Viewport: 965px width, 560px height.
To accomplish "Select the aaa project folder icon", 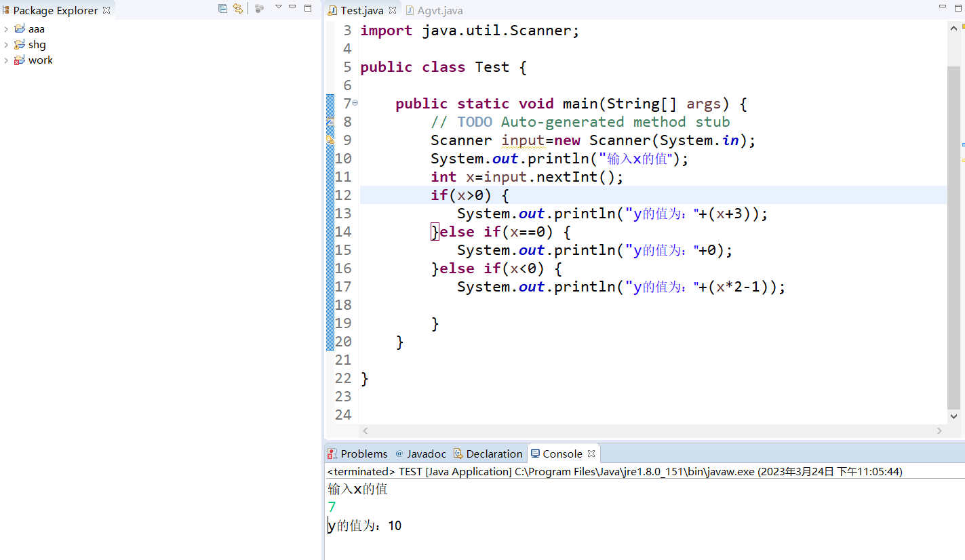I will [20, 28].
